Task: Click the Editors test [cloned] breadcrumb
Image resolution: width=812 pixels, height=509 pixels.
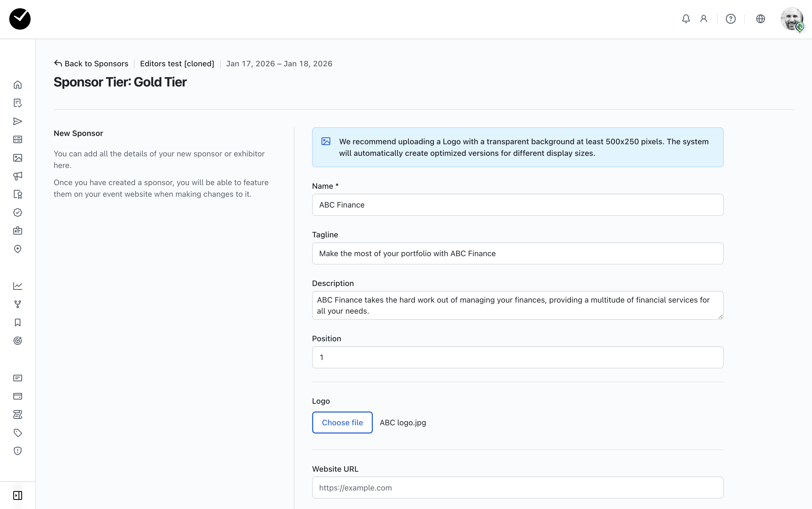Action: pyautogui.click(x=177, y=64)
